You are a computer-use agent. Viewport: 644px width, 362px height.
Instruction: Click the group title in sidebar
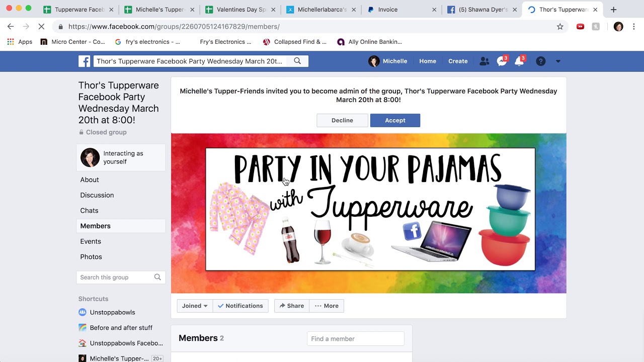coord(119,103)
